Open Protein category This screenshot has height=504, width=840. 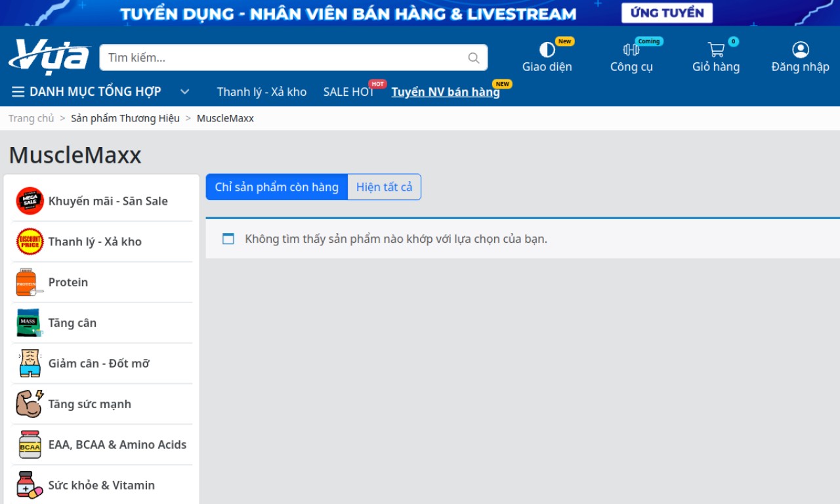click(x=68, y=282)
